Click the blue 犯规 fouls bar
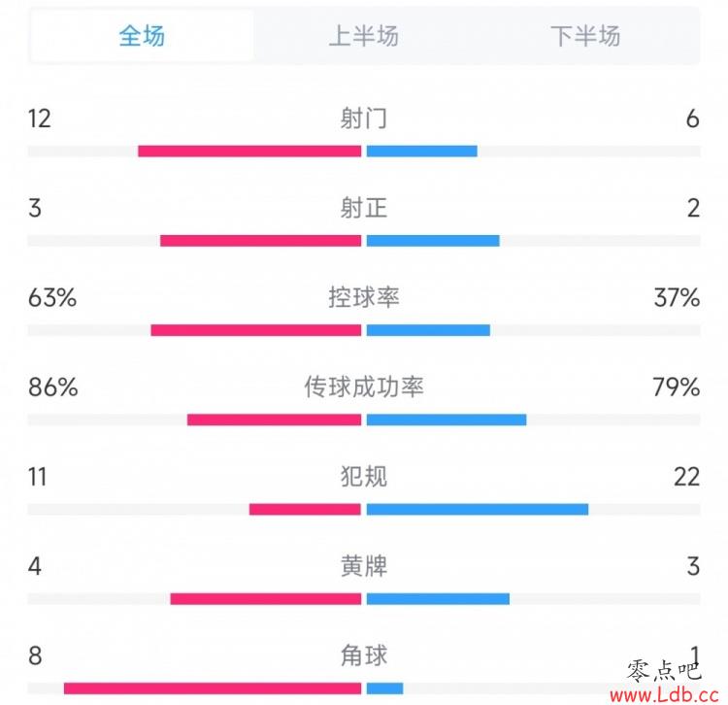The width and height of the screenshot is (728, 705). point(478,510)
